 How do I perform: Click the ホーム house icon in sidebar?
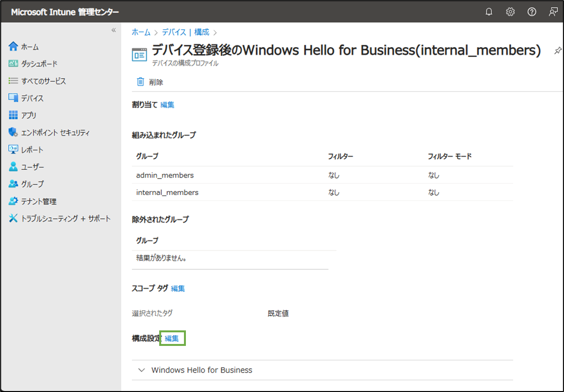click(x=13, y=47)
